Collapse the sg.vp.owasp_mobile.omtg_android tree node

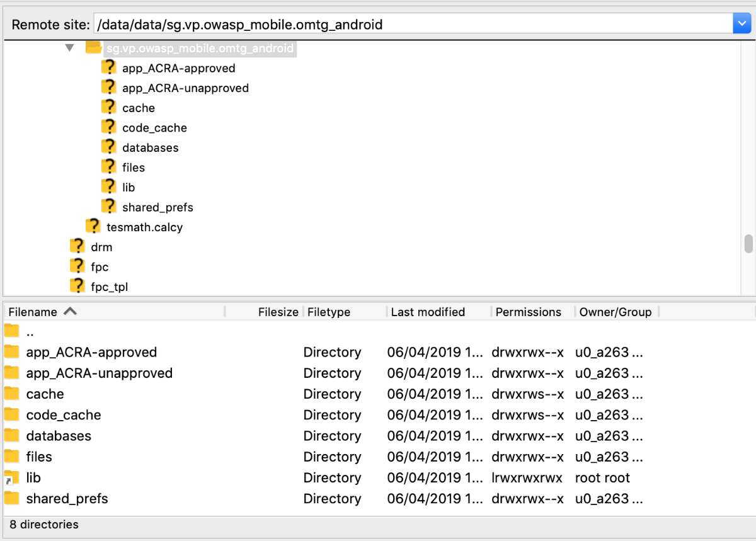[70, 47]
